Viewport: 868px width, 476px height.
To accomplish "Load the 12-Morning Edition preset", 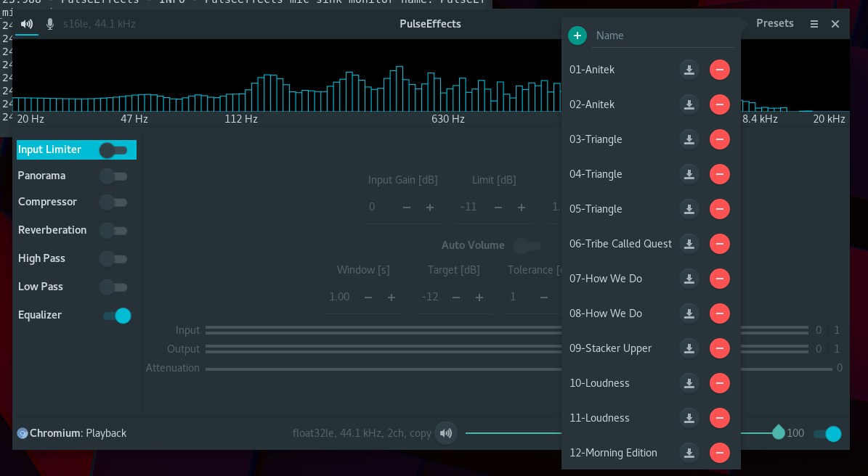I will point(689,453).
